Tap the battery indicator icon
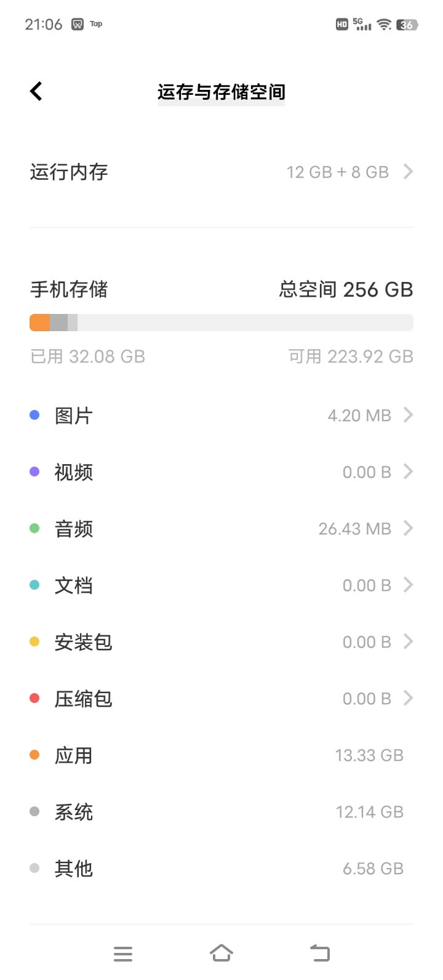Screen dimensions: 443x980 407,25
